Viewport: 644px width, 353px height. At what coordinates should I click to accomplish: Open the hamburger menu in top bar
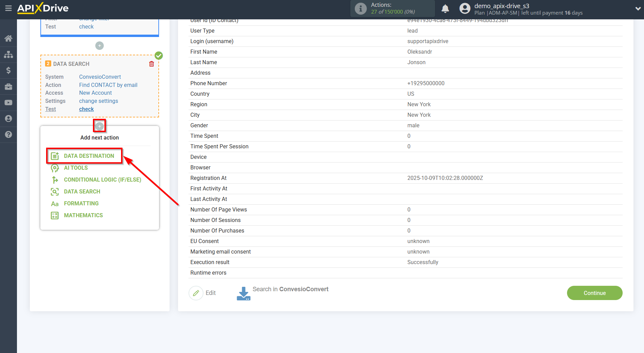point(8,8)
